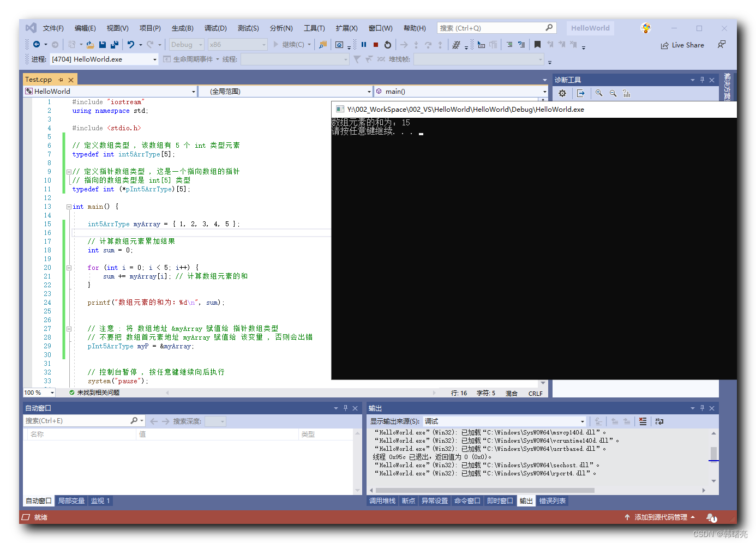Click the feedback person icon
Image resolution: width=756 pixels, height=543 pixels.
click(722, 45)
